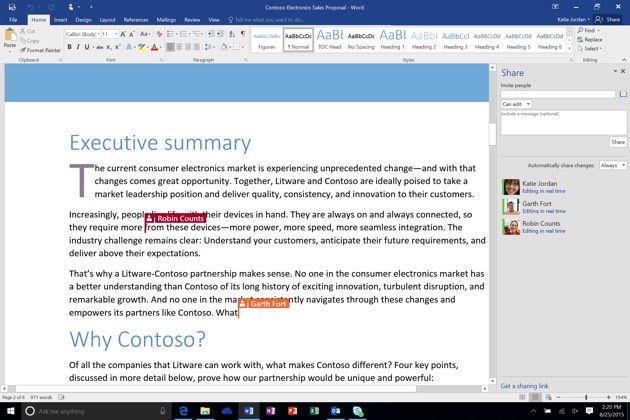Screen dimensions: 630x420
Task: Click Get a sharing link
Action: coord(524,386)
